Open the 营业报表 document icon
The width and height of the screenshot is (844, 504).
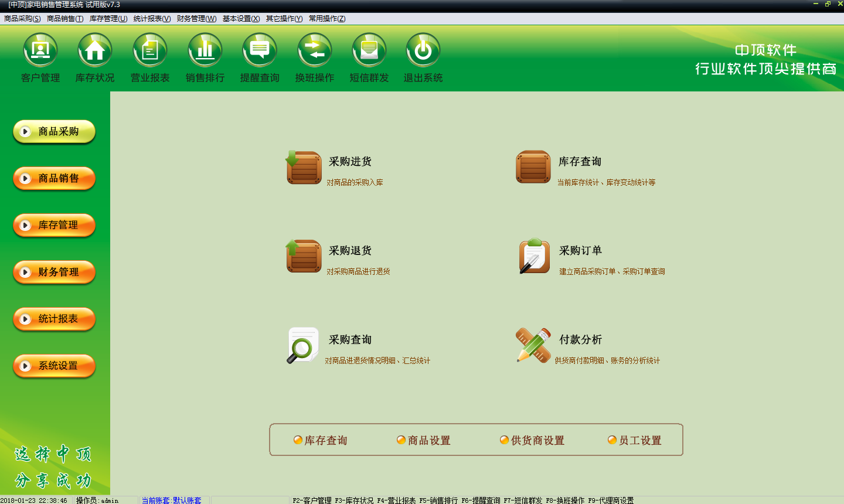click(150, 51)
